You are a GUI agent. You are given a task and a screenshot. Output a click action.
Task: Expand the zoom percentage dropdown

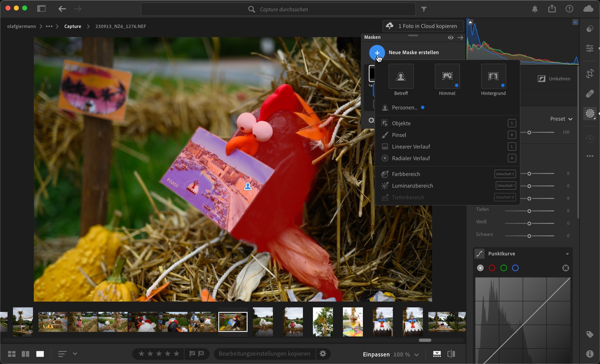click(x=416, y=354)
